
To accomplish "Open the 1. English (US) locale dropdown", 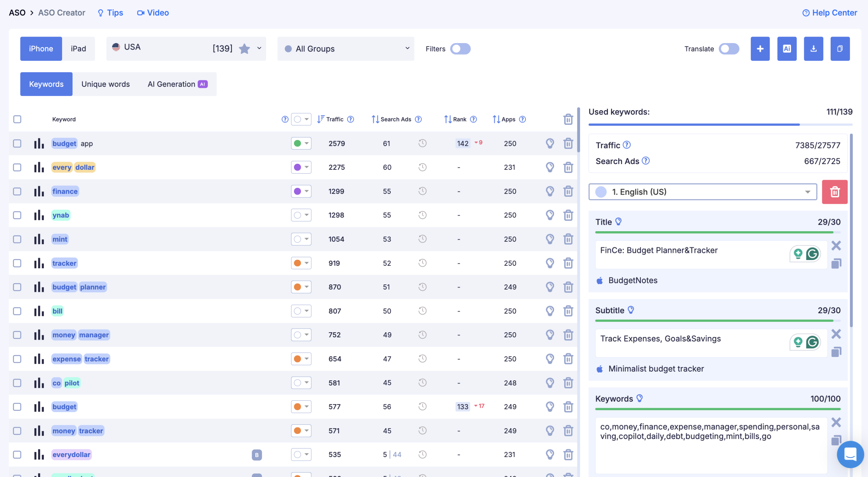I will tap(703, 192).
